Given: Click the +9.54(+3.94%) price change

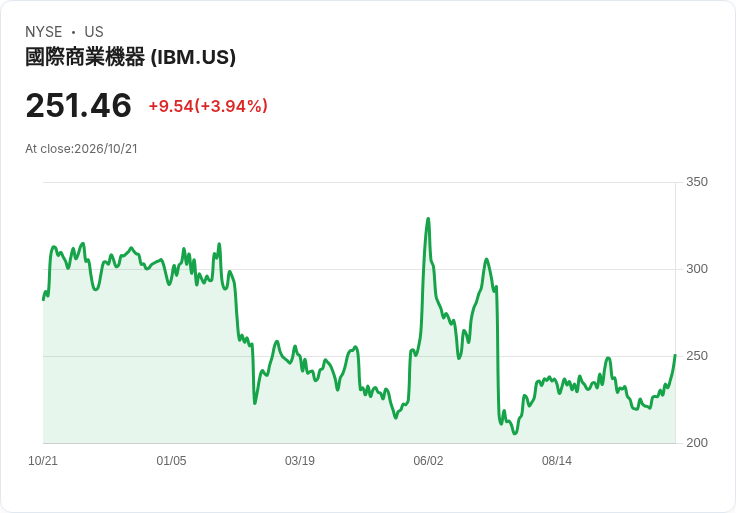Looking at the screenshot, I should [x=208, y=106].
